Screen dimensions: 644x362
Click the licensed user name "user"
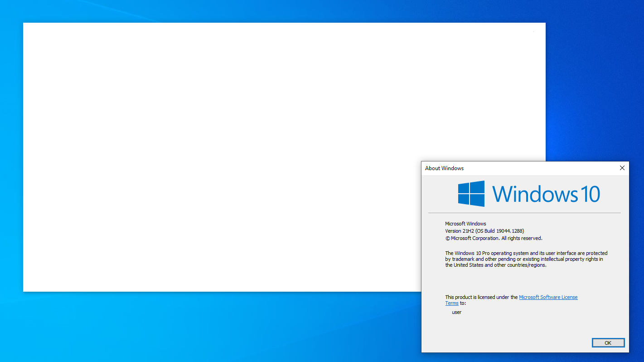[457, 312]
